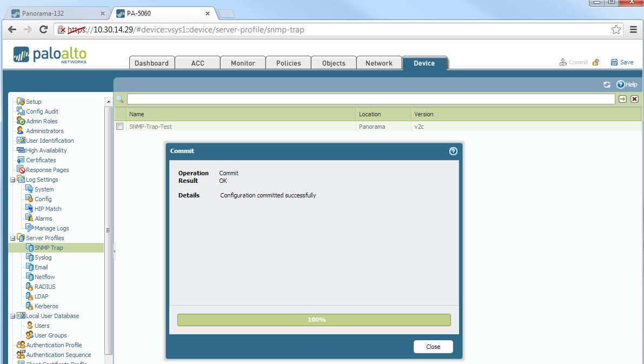Click the Save button at top right

click(x=622, y=62)
